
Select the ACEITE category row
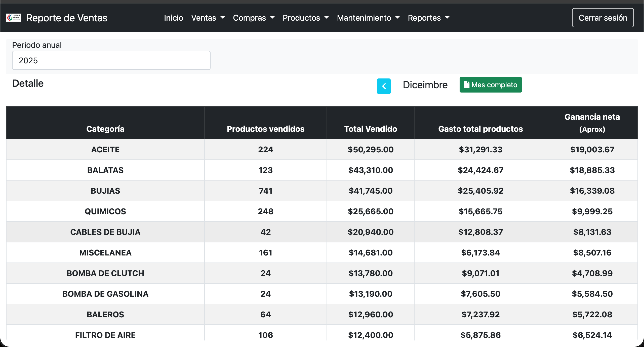(105, 149)
